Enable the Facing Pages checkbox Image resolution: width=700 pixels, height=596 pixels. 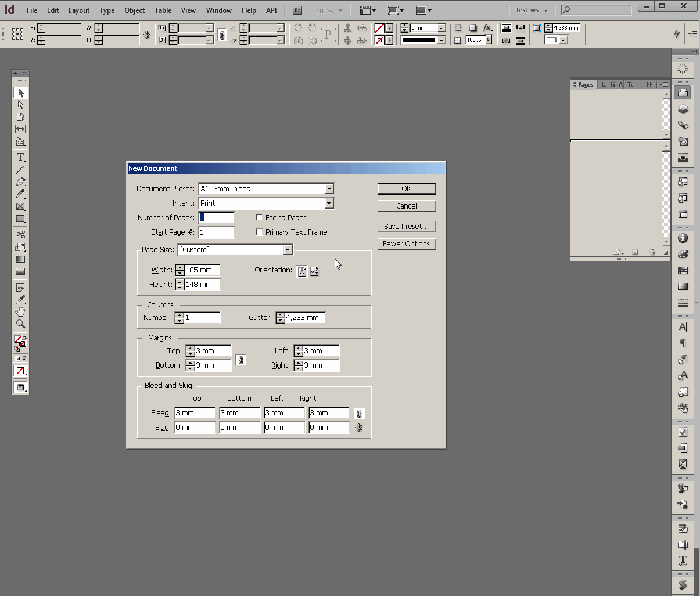(260, 217)
